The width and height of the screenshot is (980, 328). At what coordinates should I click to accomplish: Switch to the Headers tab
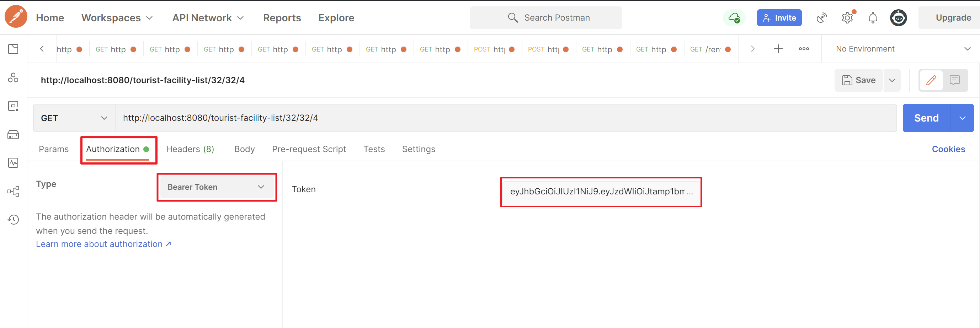190,149
